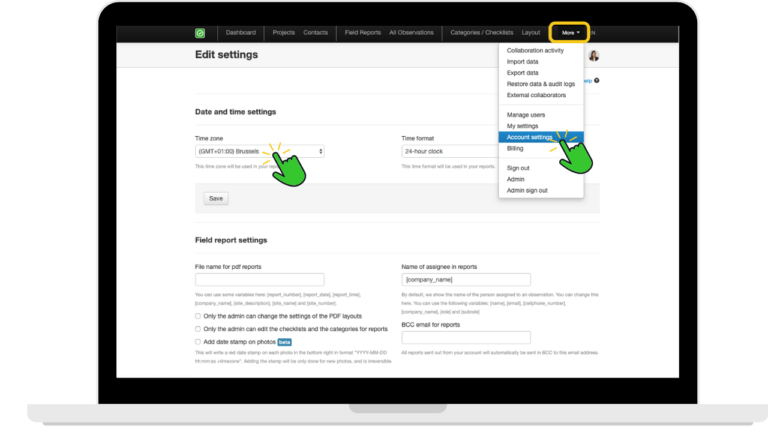Click the Save button

pos(216,198)
